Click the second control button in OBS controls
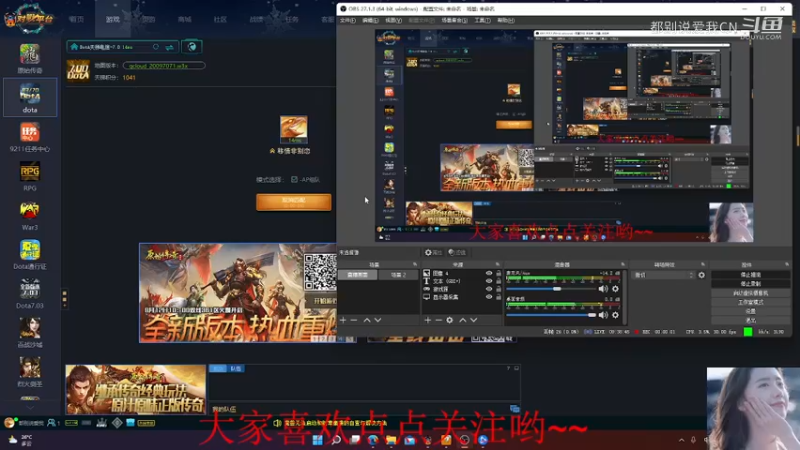This screenshot has height=450, width=800. 750,284
